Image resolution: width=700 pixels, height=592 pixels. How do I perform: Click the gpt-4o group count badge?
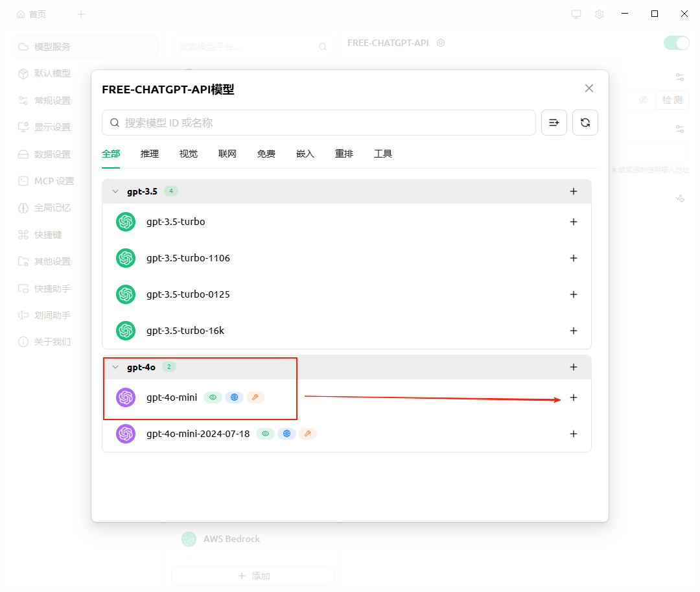point(169,366)
